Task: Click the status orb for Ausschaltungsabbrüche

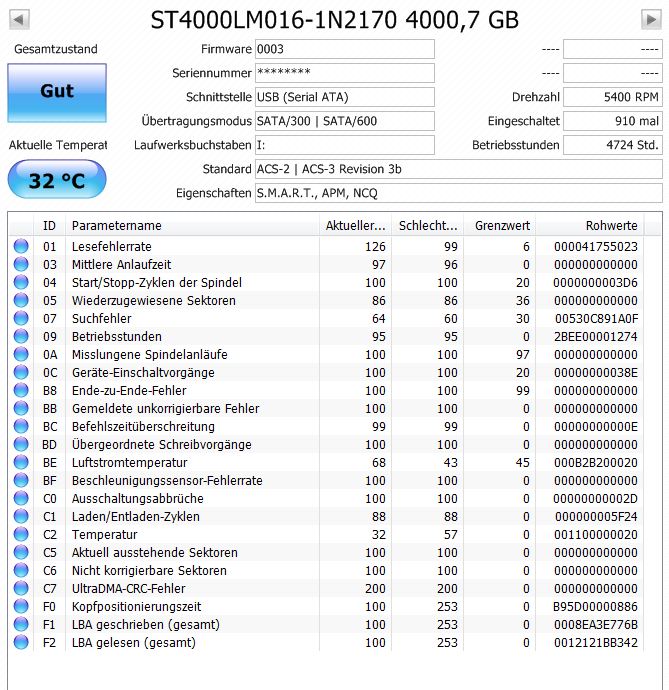Action: pyautogui.click(x=21, y=498)
